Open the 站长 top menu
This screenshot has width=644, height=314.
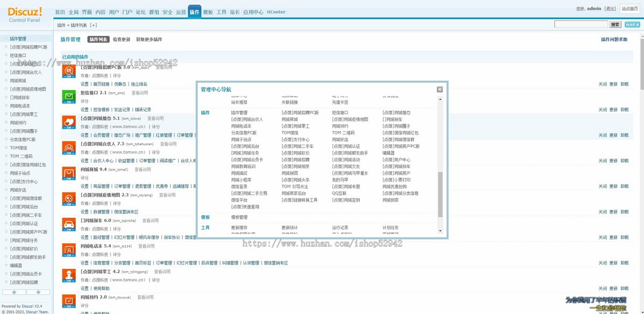click(235, 12)
